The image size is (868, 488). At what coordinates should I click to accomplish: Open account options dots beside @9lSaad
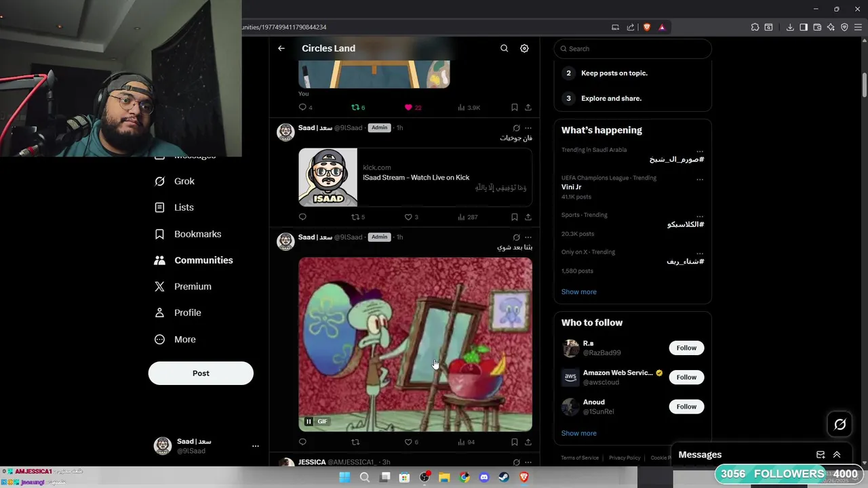pos(256,446)
